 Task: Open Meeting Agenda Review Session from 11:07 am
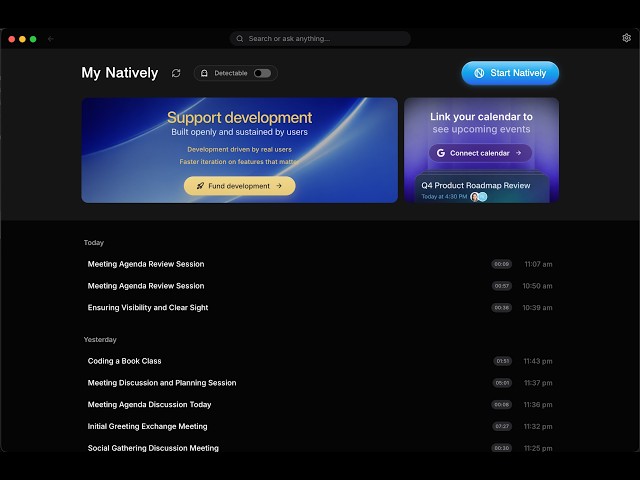[x=320, y=264]
